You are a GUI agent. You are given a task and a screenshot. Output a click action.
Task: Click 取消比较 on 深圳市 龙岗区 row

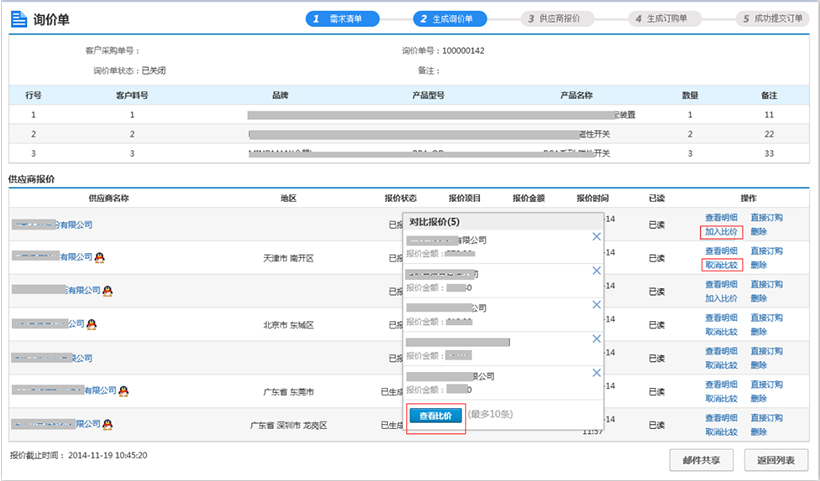click(x=721, y=432)
